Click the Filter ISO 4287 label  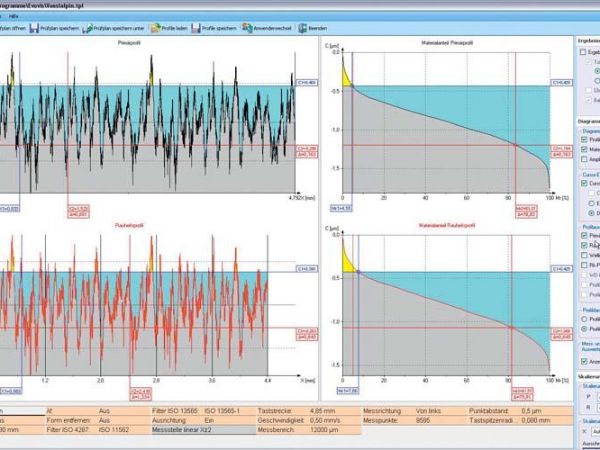(66, 430)
